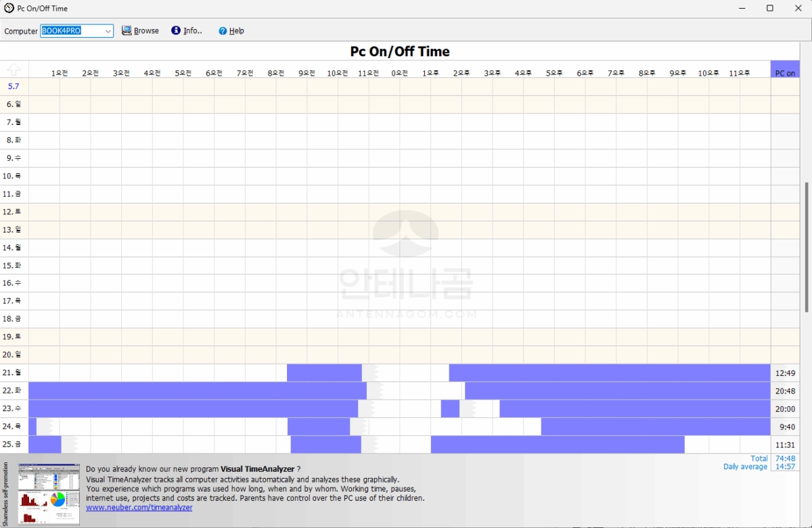Click the short 1 PM usage bar in row 23
812x528 pixels.
point(450,409)
